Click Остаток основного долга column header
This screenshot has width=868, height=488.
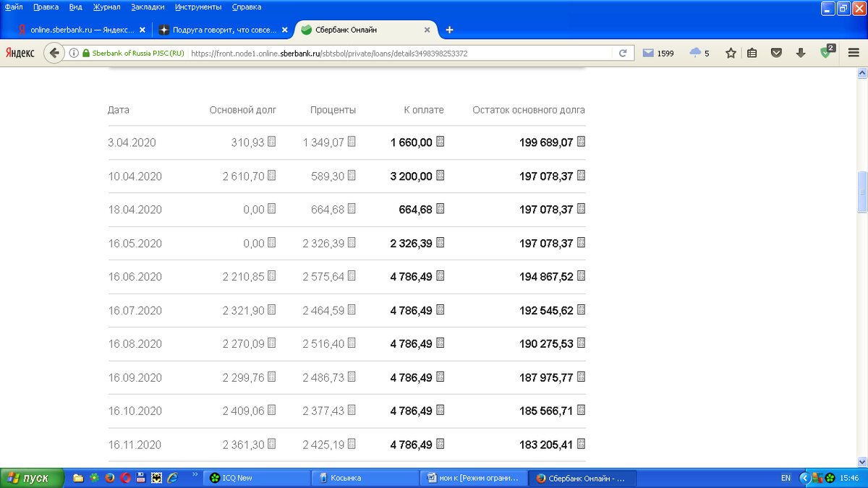[529, 110]
